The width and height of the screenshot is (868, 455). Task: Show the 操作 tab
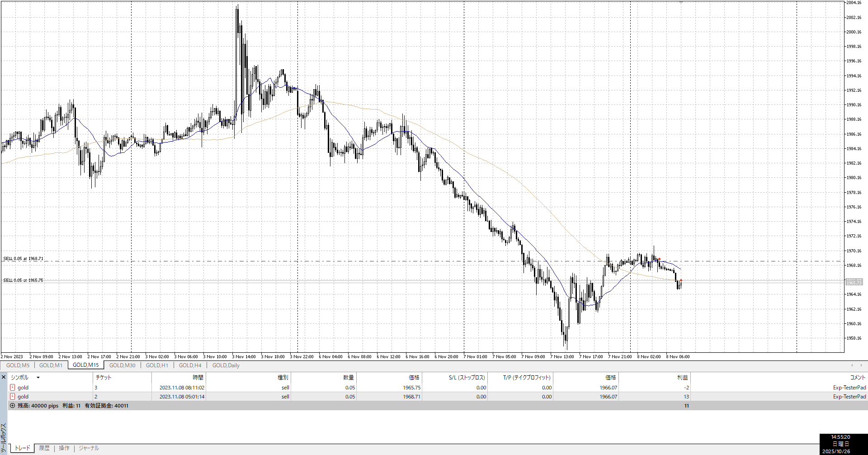(x=64, y=448)
